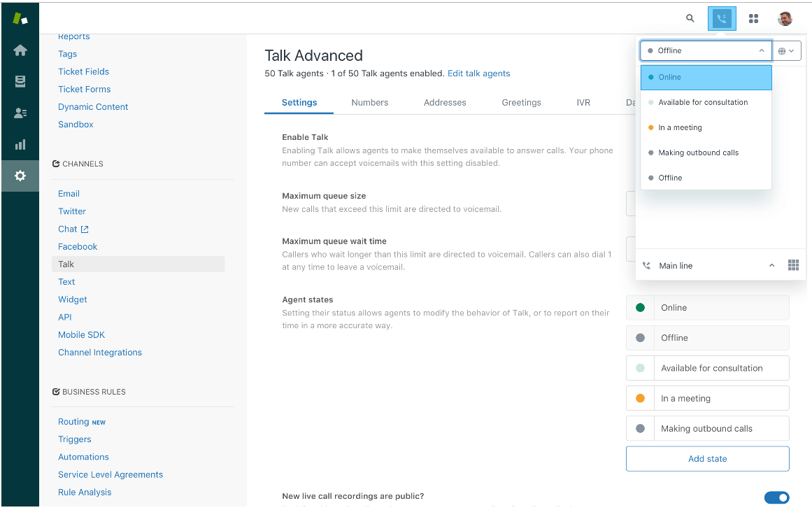Click the Chat external link icon
This screenshot has height=510, width=812.
tap(85, 229)
